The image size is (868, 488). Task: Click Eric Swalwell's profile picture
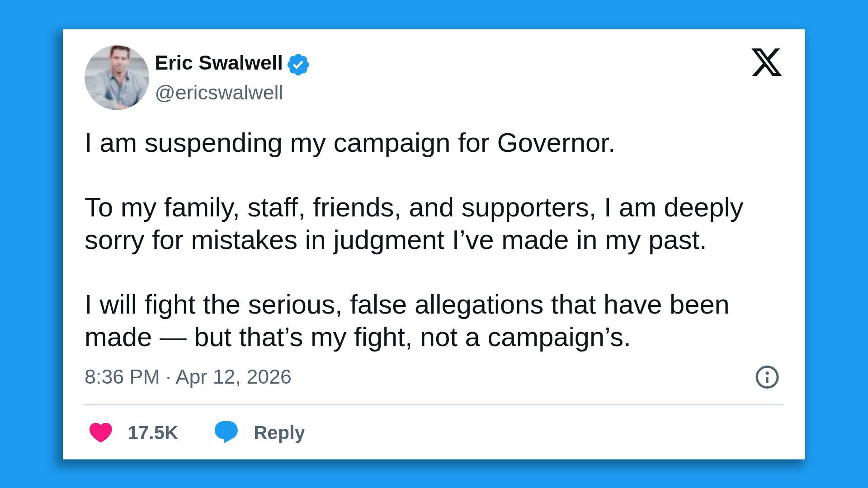click(116, 77)
